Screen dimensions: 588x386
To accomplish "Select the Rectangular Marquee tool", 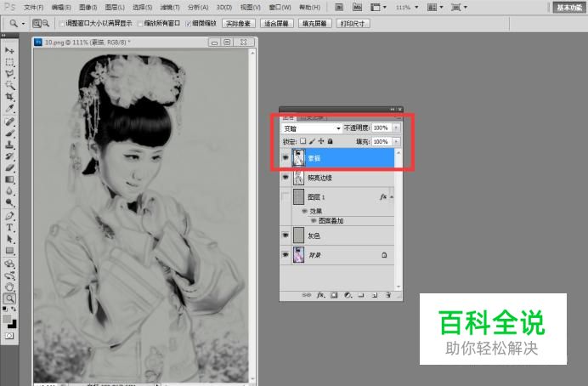I will coord(9,62).
